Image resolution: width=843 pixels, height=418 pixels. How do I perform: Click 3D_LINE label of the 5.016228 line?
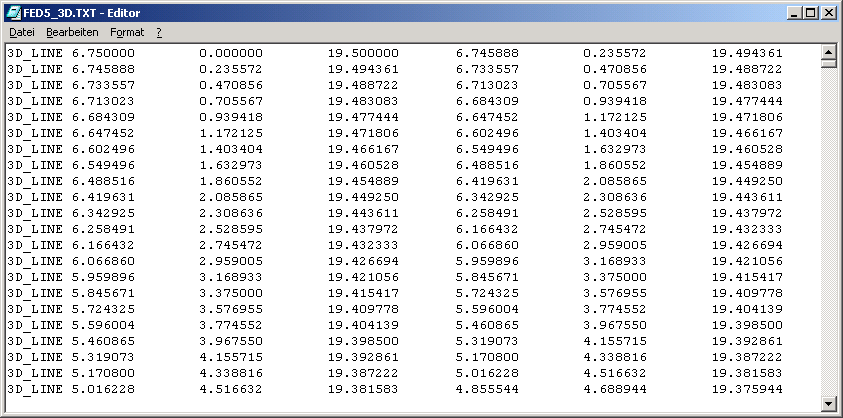35,389
